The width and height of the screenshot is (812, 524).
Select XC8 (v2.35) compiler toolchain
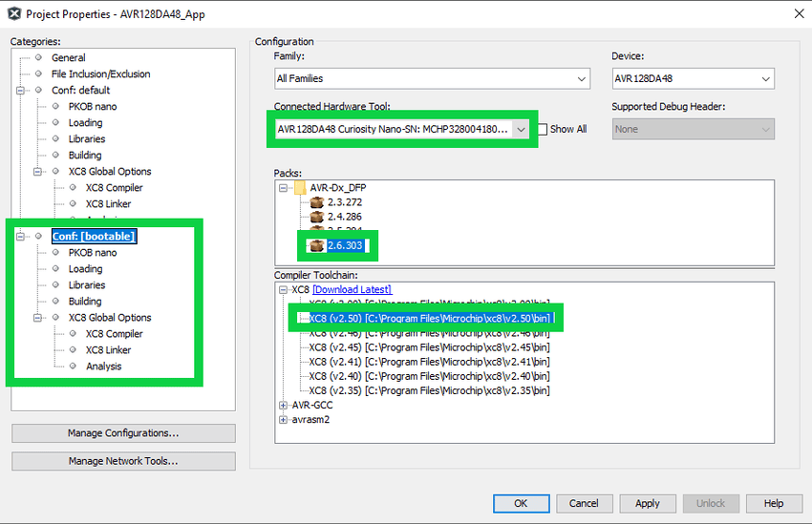click(429, 391)
